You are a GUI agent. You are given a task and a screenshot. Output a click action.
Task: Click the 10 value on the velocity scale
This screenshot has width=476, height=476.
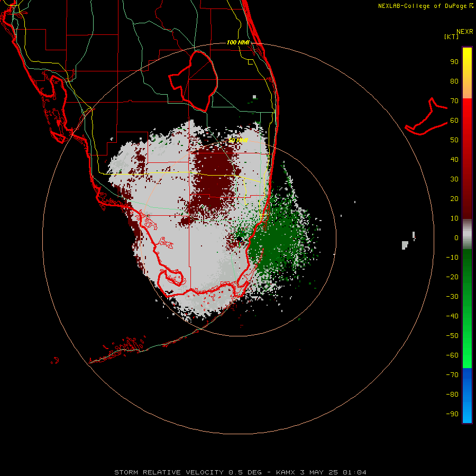click(454, 218)
